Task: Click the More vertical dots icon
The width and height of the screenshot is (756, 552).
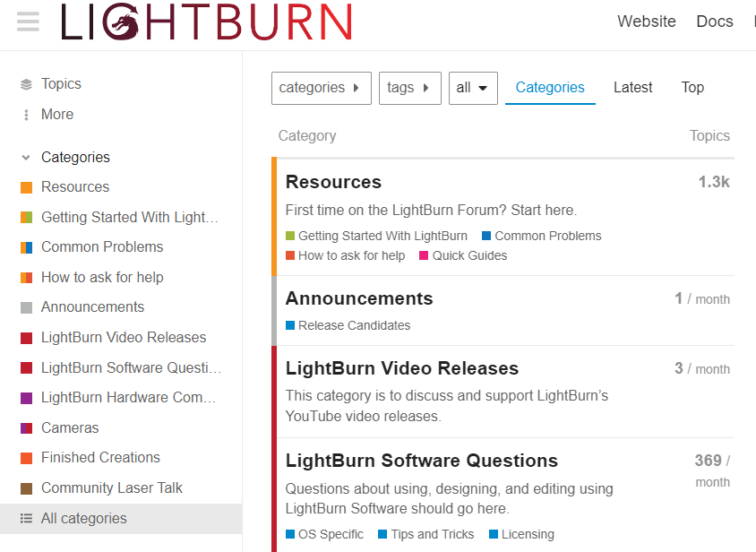Action: [26, 115]
